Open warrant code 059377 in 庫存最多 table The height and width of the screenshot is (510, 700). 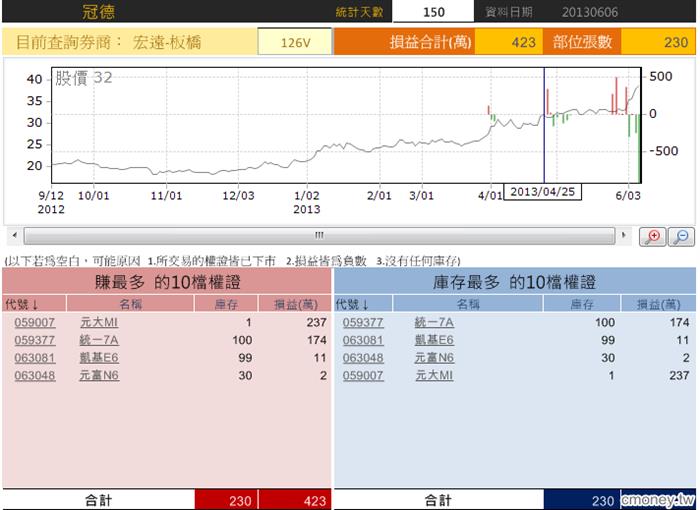363,322
